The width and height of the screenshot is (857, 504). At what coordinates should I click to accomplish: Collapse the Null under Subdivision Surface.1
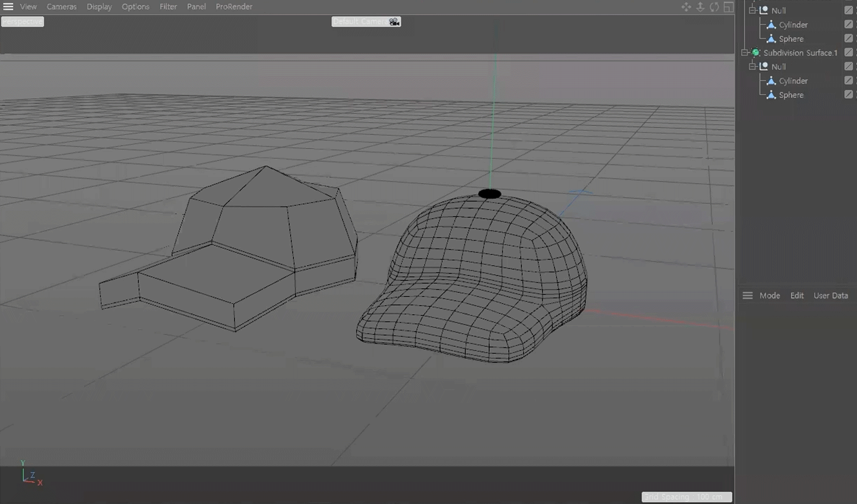point(753,66)
